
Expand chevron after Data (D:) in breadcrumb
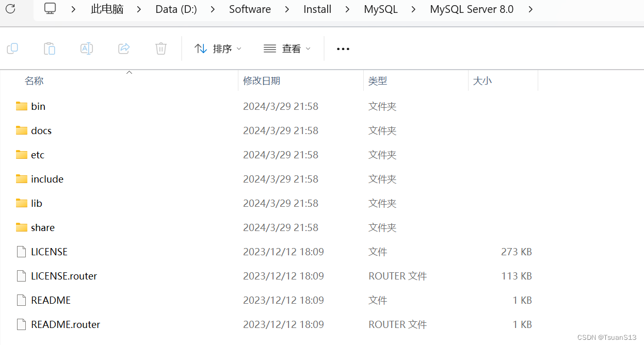point(213,9)
